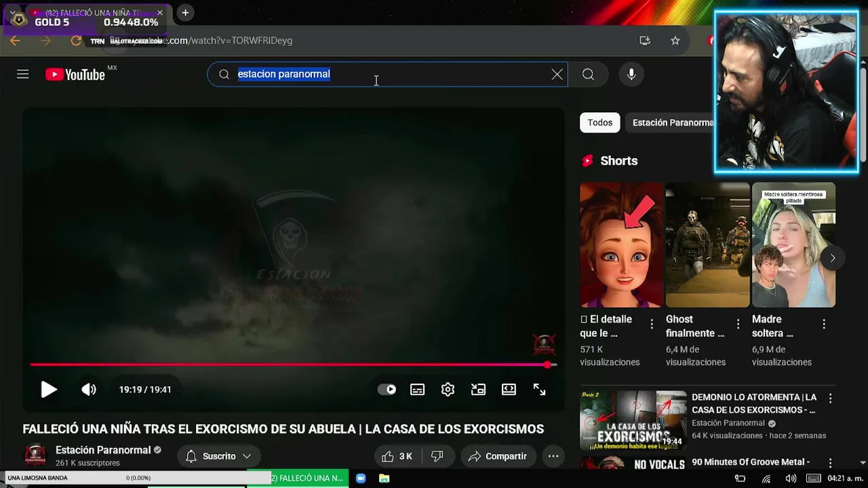868x488 pixels.
Task: Click the video progress bar scrubber
Action: [547, 365]
